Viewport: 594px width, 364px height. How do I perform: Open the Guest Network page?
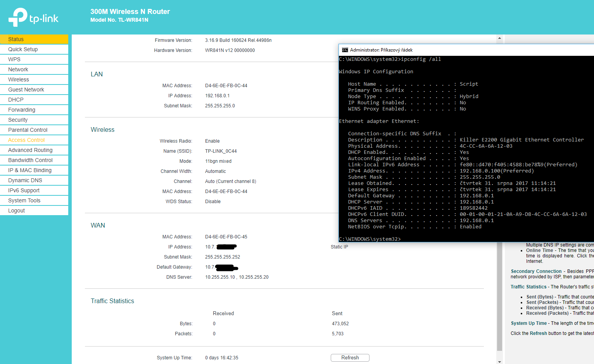[26, 90]
